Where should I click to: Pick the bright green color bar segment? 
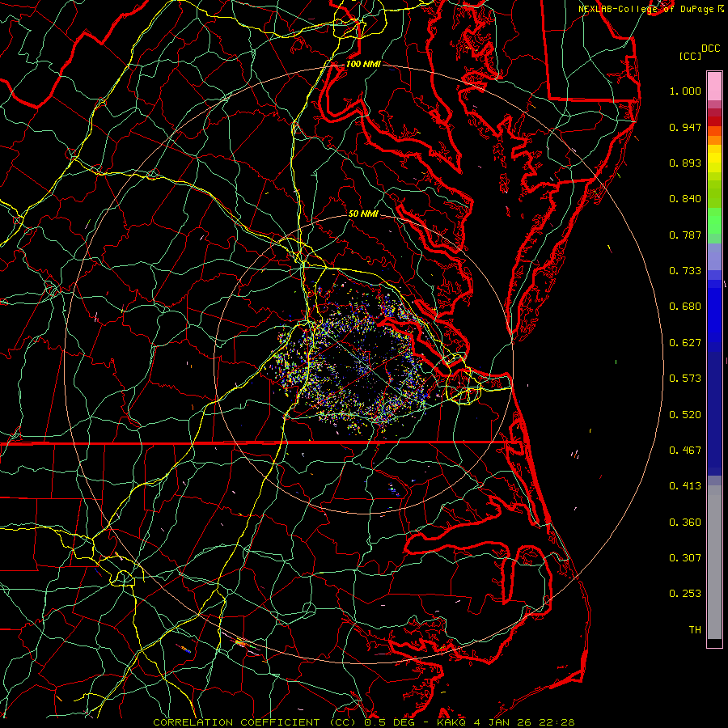pos(714,221)
